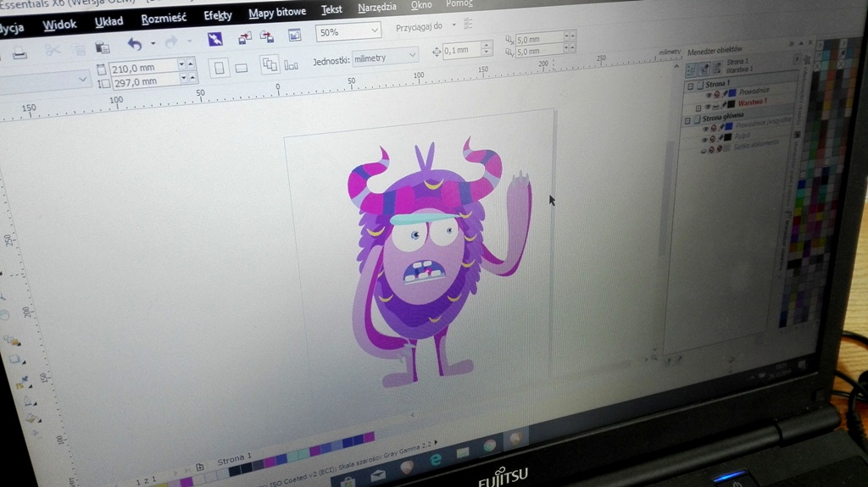Toggle printing icon of Warstwa 1 layer
868x487 pixels.
[715, 106]
